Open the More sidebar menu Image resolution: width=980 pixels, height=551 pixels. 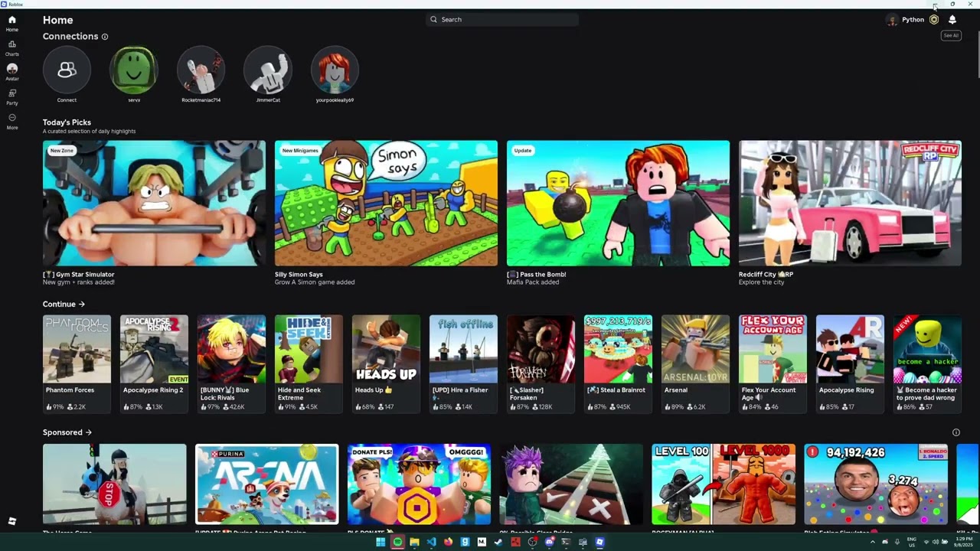12,121
